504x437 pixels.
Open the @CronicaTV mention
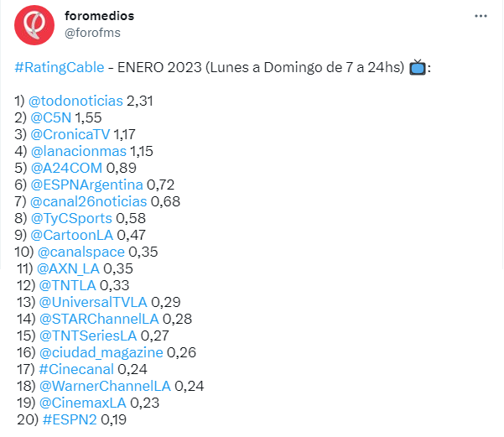point(70,134)
